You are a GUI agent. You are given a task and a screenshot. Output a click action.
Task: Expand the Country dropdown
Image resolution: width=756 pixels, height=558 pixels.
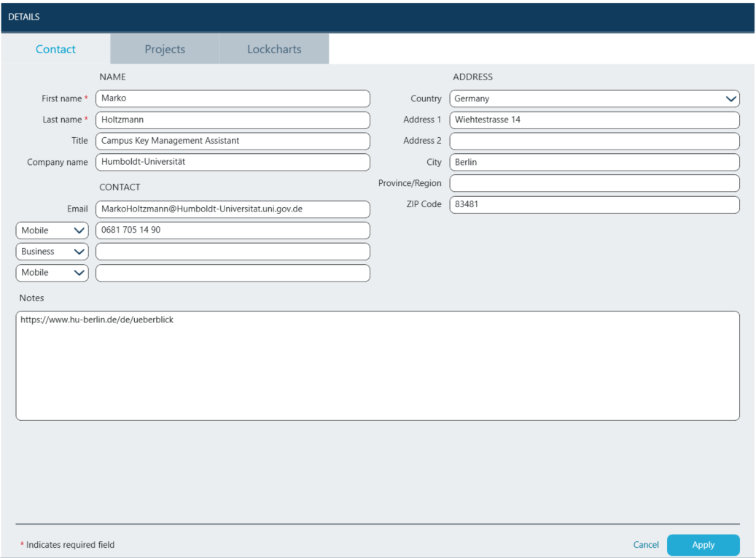(594, 99)
